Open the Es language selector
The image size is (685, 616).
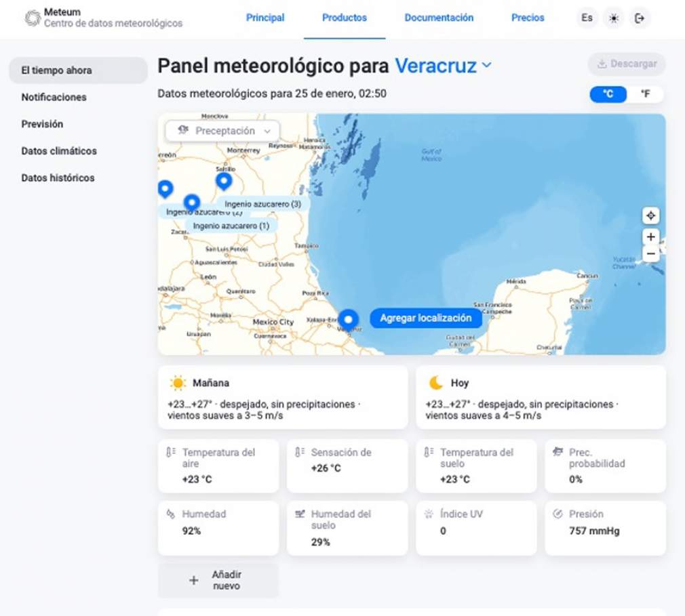click(x=587, y=18)
